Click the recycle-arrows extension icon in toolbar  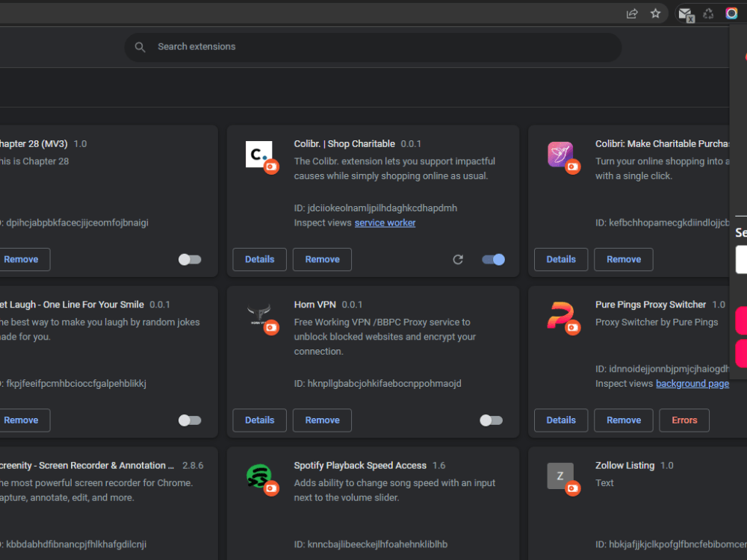[x=708, y=13]
